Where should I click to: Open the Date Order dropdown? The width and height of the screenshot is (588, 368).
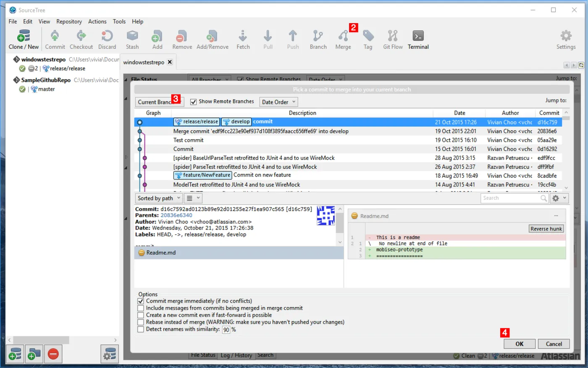[278, 102]
